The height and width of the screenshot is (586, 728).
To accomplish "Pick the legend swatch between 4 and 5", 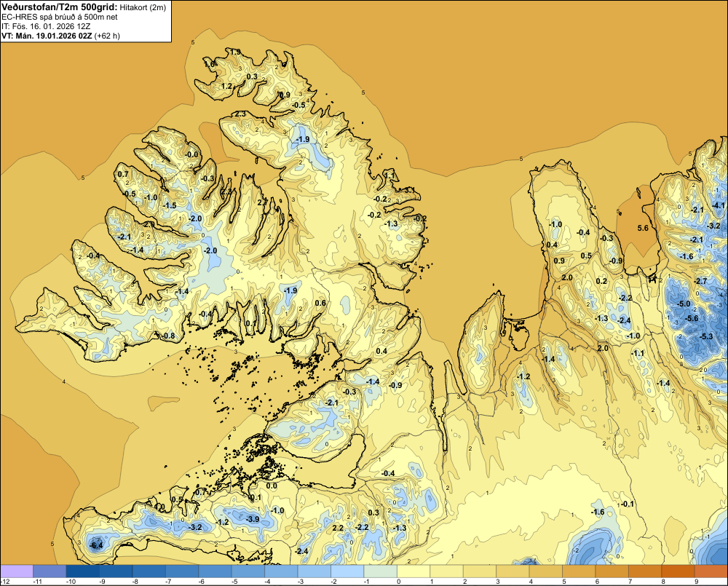I will point(547,571).
